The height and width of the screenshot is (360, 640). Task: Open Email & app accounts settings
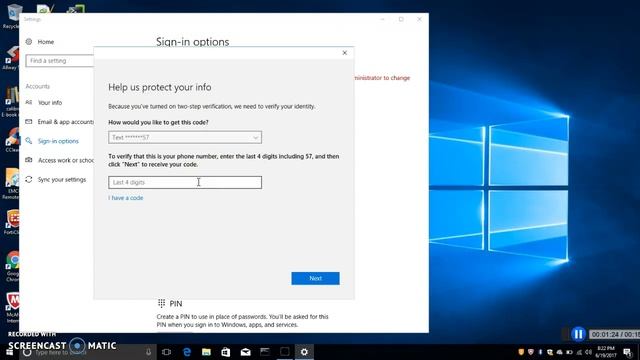pos(65,122)
